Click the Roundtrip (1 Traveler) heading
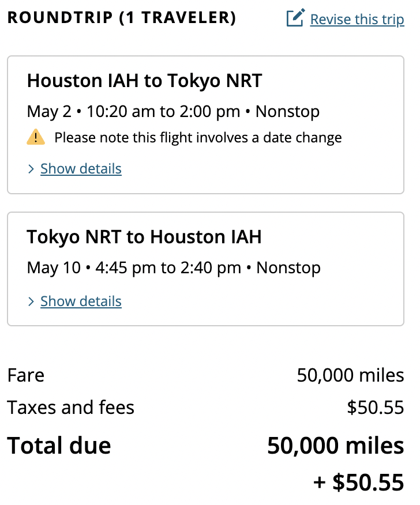The width and height of the screenshot is (420, 505). point(122,17)
